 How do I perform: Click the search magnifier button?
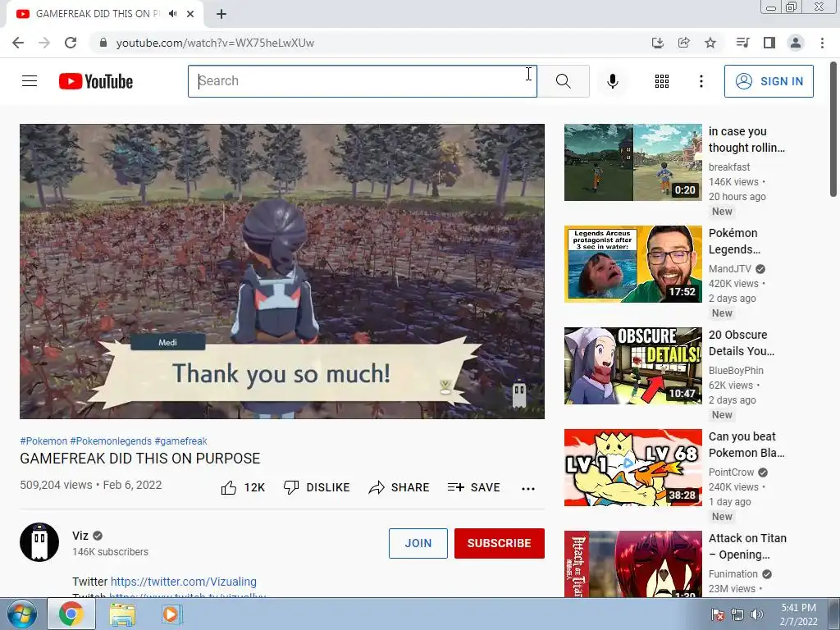click(x=563, y=81)
